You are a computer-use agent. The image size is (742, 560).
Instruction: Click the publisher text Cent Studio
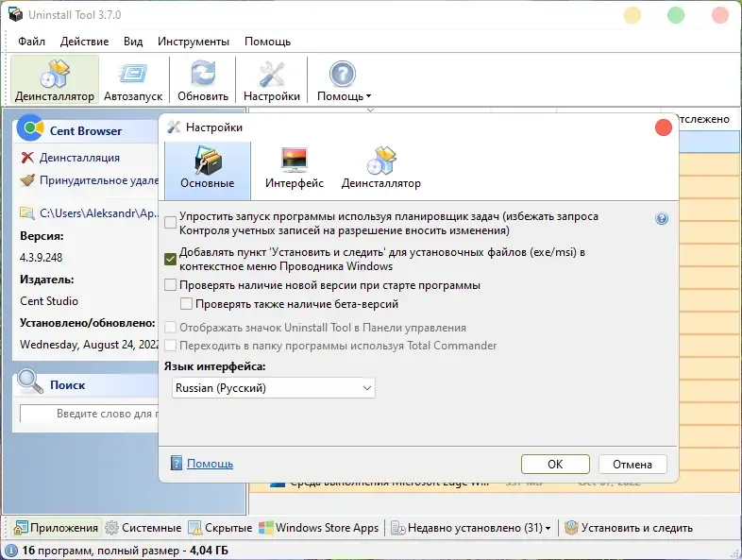49,301
